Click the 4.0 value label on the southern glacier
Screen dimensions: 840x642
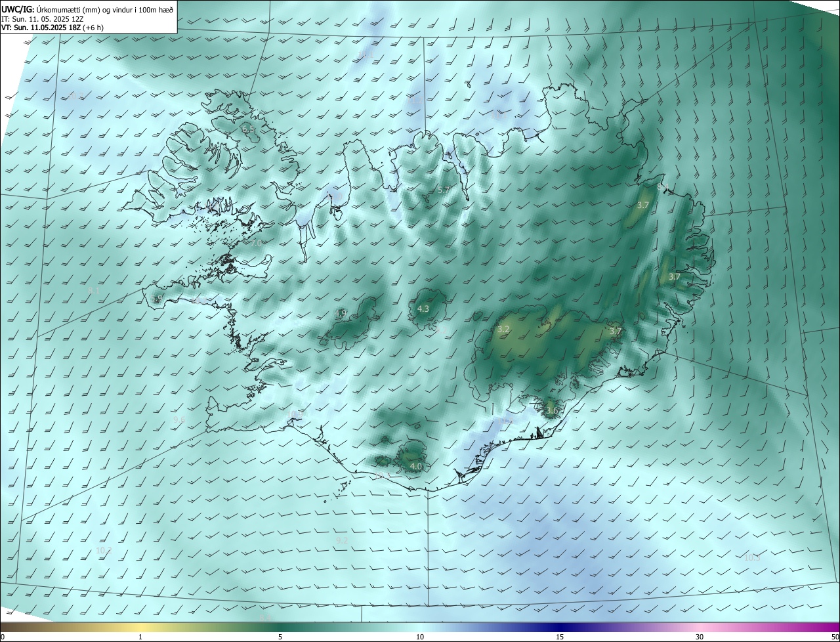pos(415,466)
